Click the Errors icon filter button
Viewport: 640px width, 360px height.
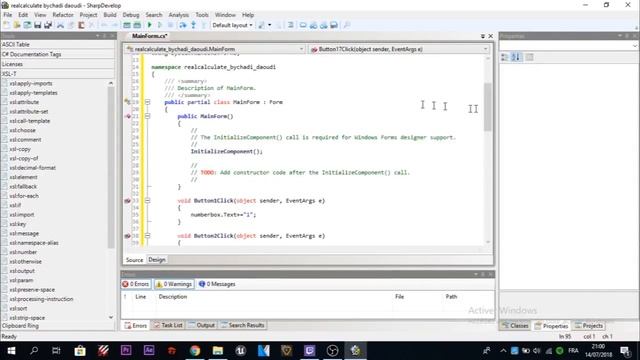[136, 284]
